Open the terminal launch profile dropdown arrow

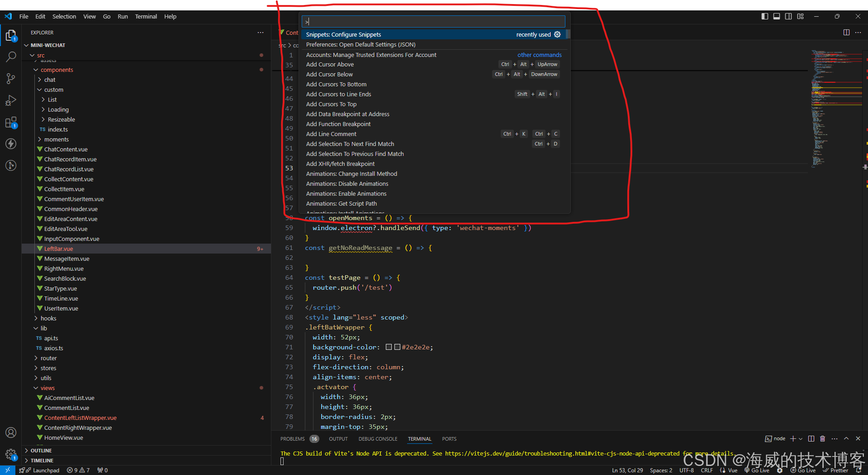[x=801, y=439]
